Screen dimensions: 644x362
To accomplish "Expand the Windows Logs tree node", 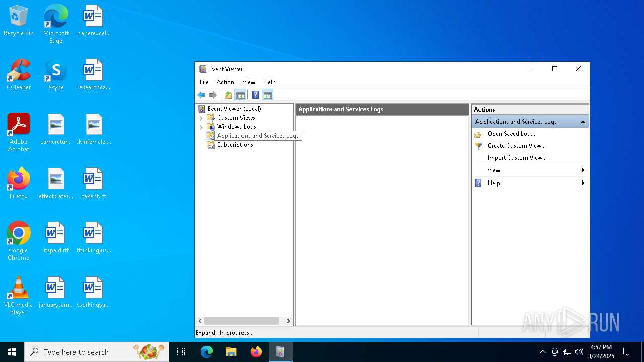I will point(201,127).
